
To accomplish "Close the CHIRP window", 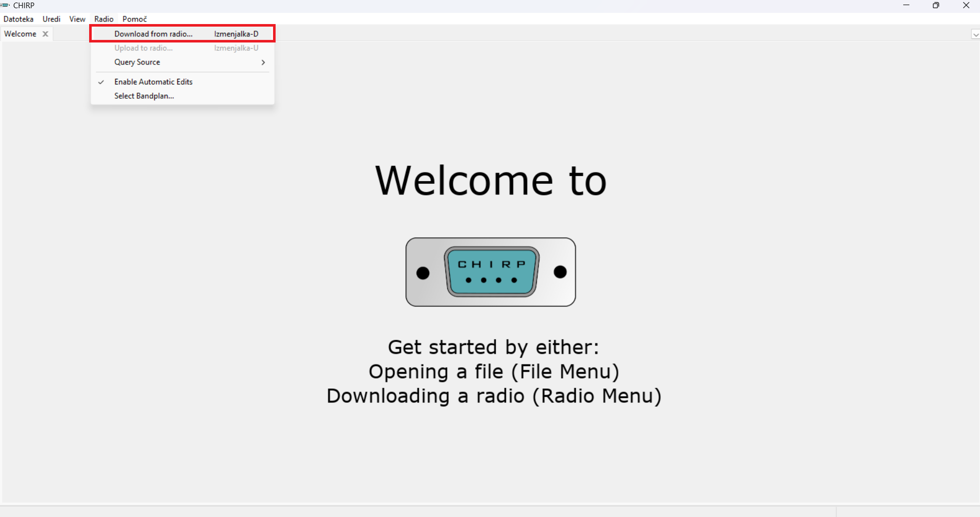I will pos(966,6).
